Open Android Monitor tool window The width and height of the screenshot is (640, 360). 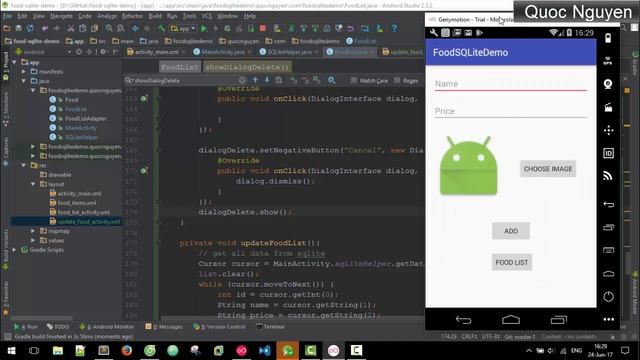pyautogui.click(x=107, y=327)
